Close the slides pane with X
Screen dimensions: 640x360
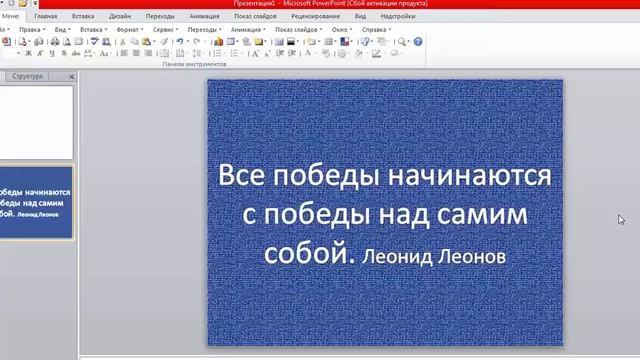(71, 76)
